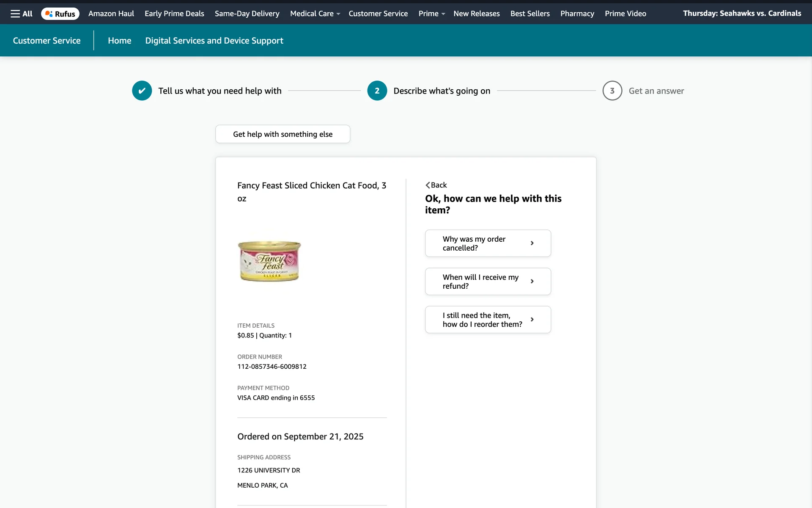Select 'When will I receive my refund?'

tap(488, 282)
